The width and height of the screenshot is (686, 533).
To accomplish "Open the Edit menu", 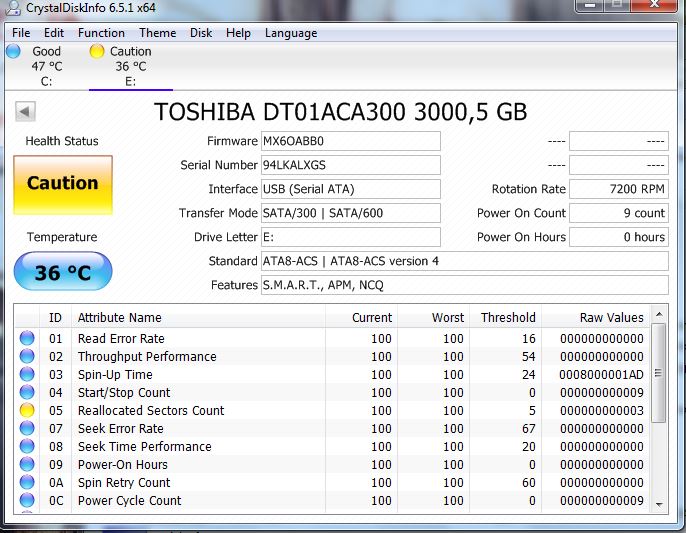I will point(54,33).
